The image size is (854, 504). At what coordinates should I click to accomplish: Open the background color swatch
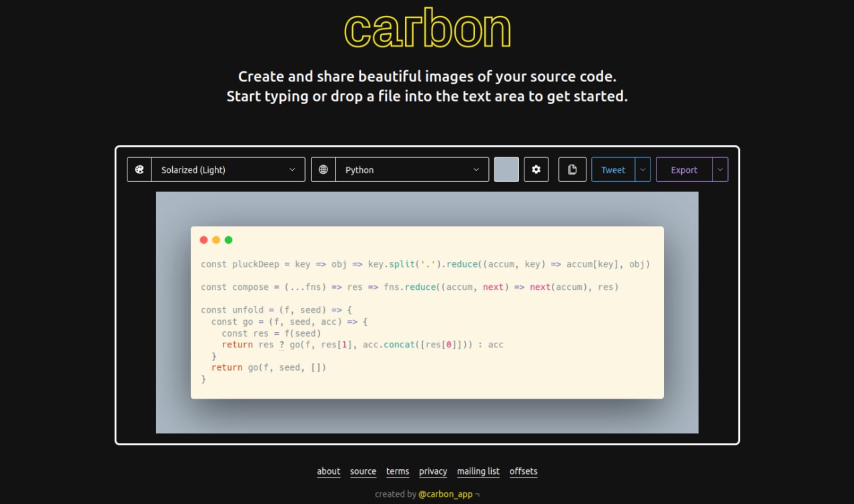506,169
